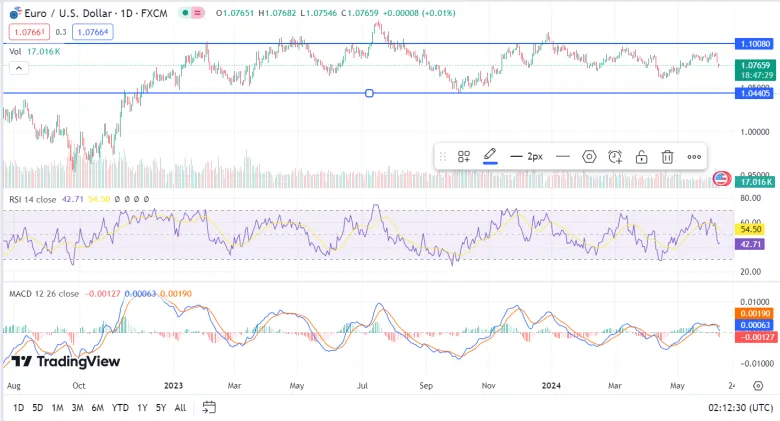The height and width of the screenshot is (421, 780).
Task: Click the 1.07661 sell price box
Action: pyautogui.click(x=29, y=32)
